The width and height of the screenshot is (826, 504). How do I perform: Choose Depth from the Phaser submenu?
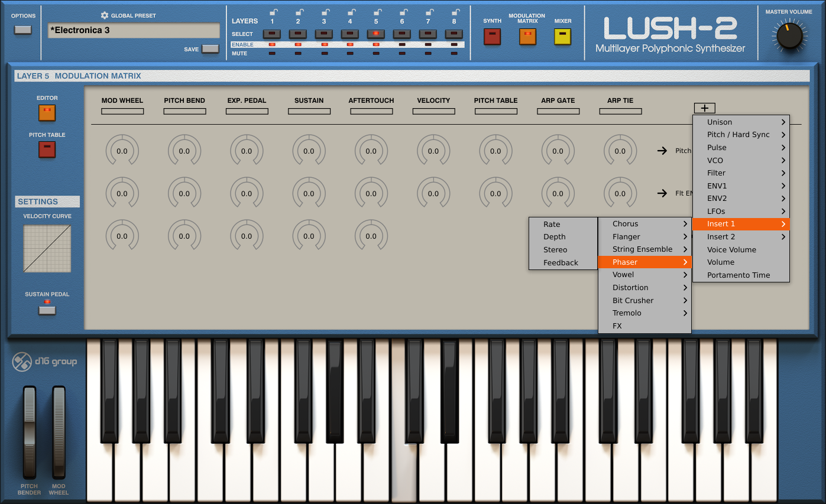point(563,237)
